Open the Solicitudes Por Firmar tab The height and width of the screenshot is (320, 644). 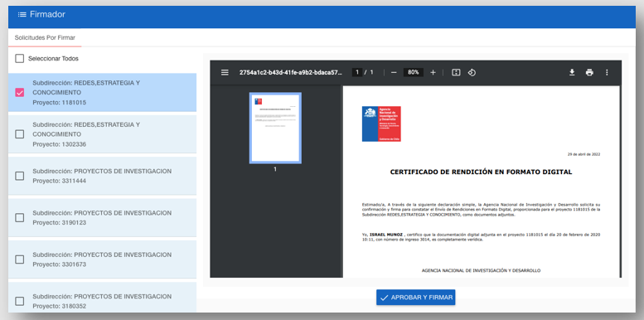click(x=45, y=38)
